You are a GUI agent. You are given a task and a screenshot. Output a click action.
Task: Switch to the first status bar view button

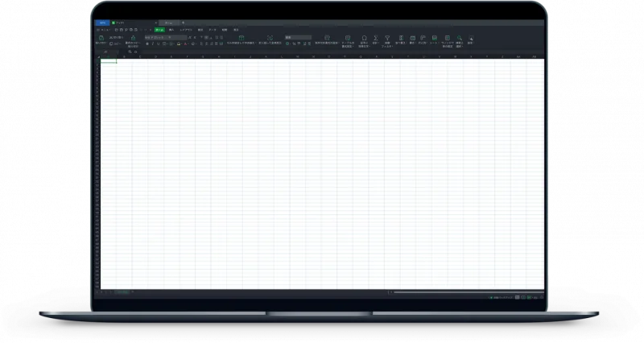(x=518, y=297)
